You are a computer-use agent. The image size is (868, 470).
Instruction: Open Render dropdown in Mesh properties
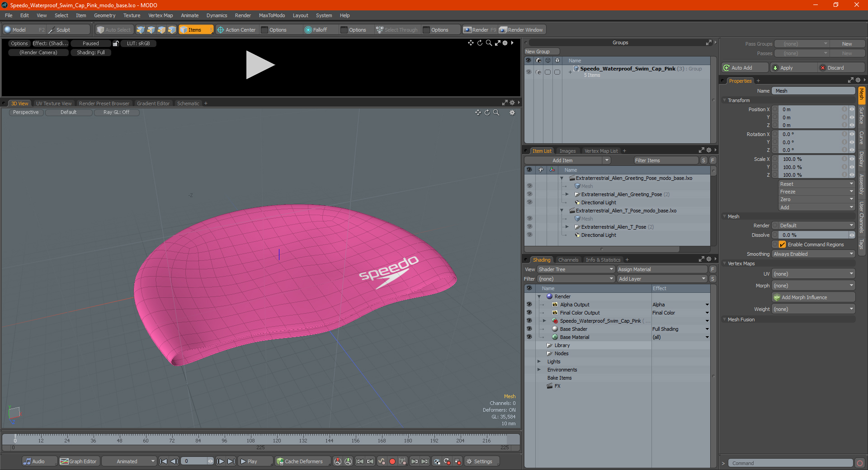(x=816, y=226)
